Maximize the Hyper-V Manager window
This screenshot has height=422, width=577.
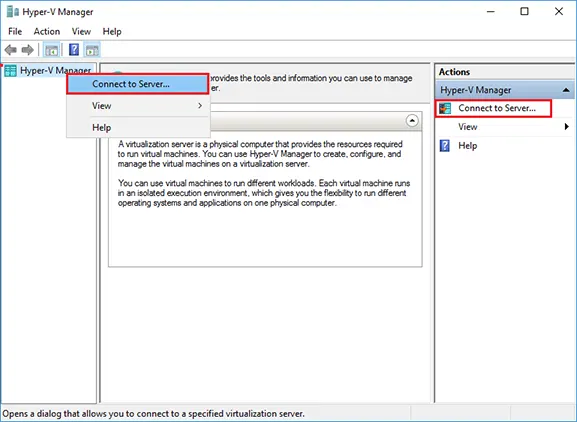[524, 12]
